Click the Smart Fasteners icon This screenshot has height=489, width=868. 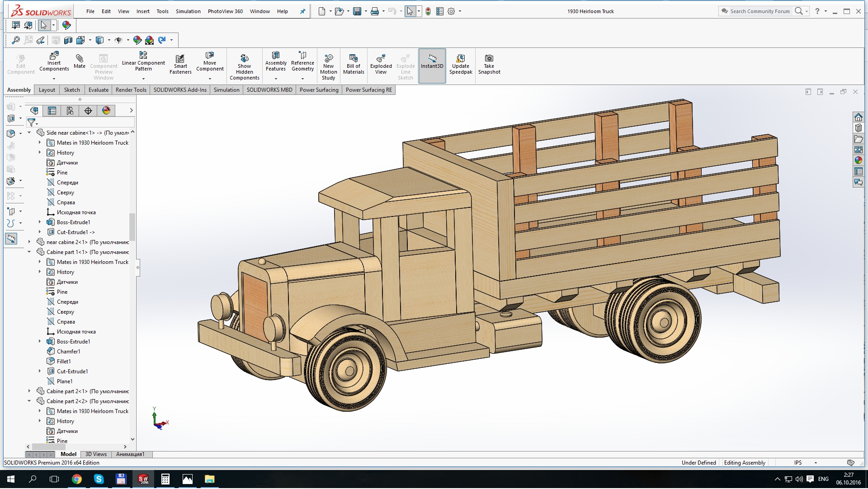[x=180, y=59]
